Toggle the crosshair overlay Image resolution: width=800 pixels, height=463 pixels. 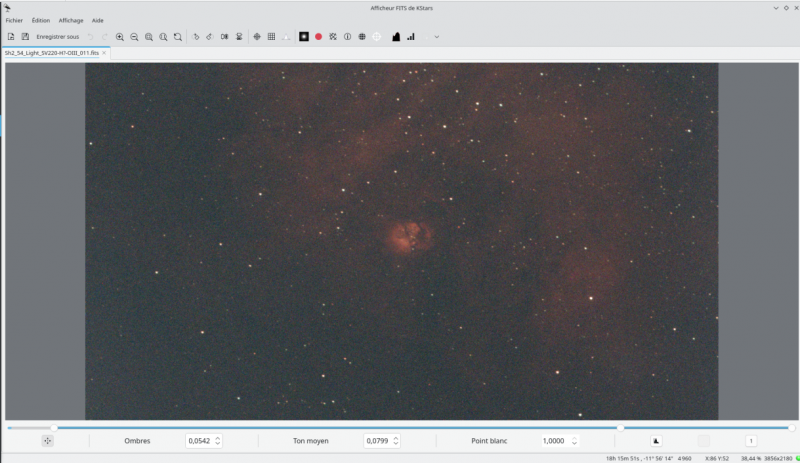pos(257,37)
